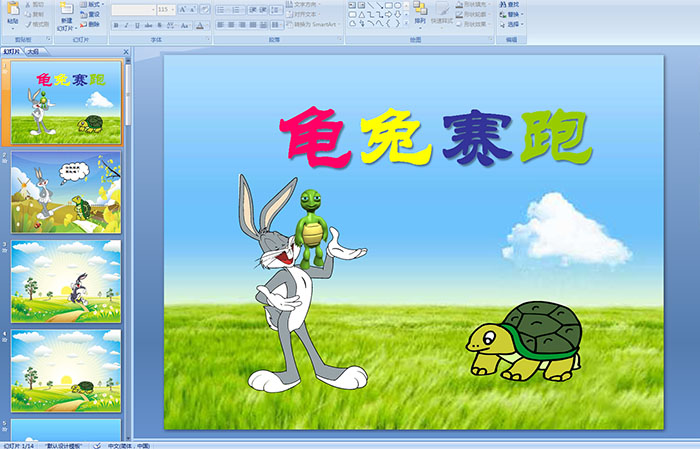
Task: Click the Decrease Font Size icon
Action: pyautogui.click(x=192, y=10)
